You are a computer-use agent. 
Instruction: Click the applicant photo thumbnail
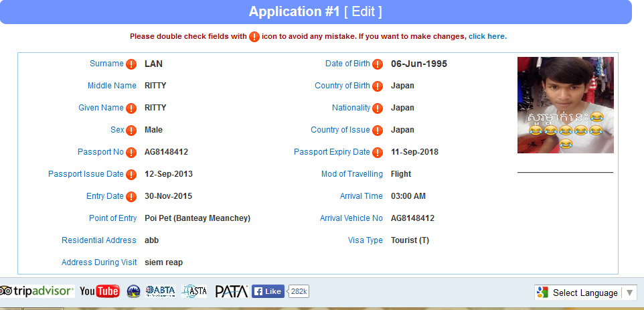point(566,105)
